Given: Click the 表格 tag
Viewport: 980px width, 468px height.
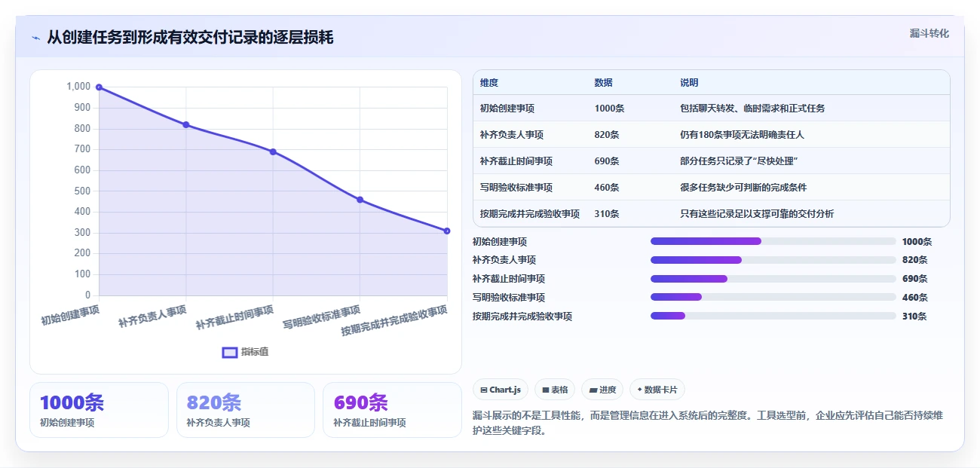Looking at the screenshot, I should click(555, 390).
